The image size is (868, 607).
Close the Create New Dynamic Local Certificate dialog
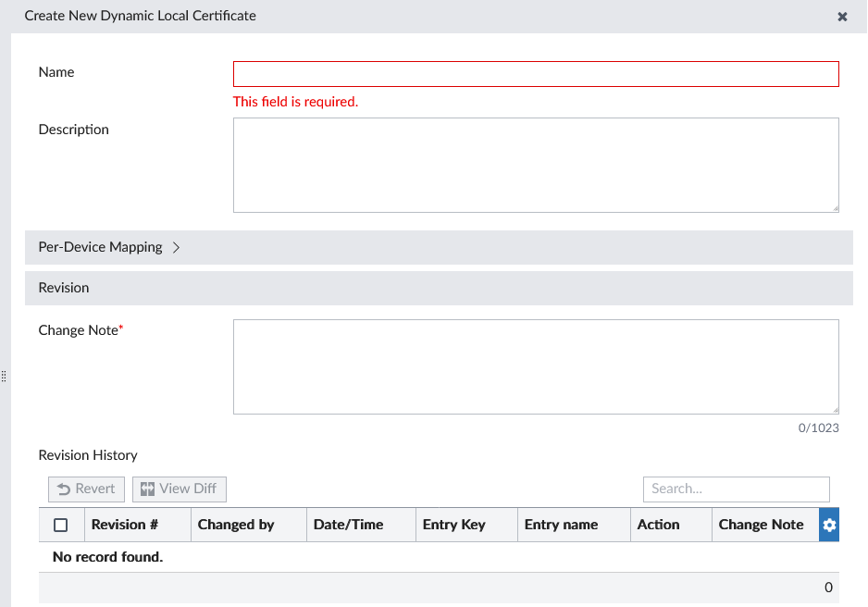[x=842, y=17]
